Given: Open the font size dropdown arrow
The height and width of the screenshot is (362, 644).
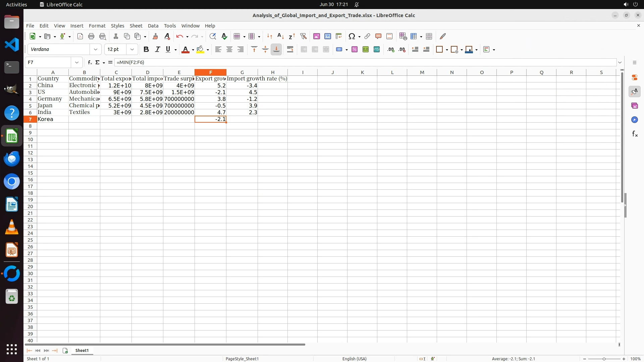Looking at the screenshot, I should [132, 49].
